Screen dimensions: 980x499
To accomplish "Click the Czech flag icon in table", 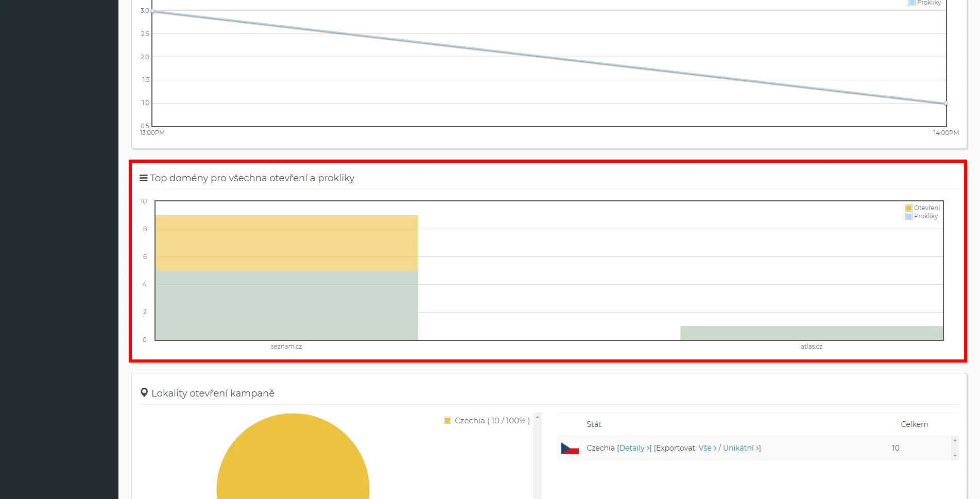I will pos(570,448).
